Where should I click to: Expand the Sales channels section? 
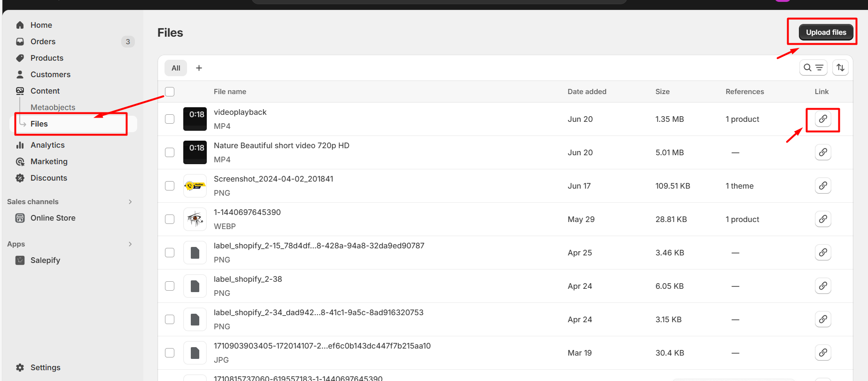pyautogui.click(x=130, y=202)
